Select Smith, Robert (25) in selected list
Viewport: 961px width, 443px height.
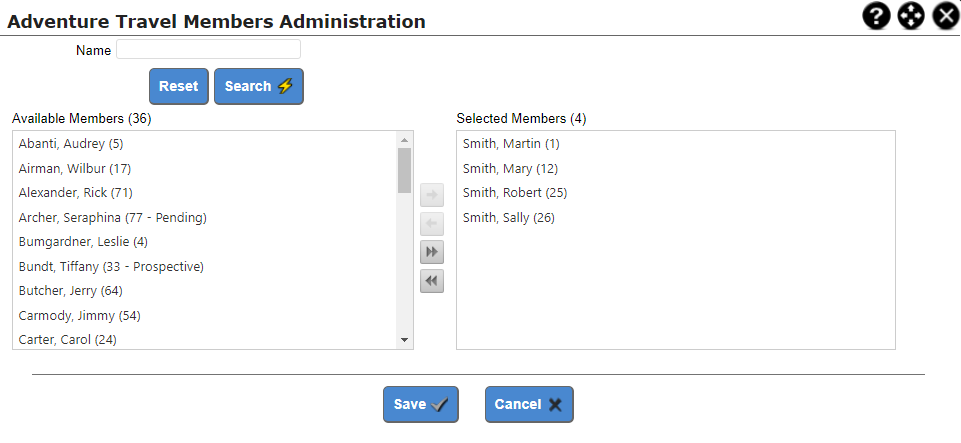(x=675, y=193)
